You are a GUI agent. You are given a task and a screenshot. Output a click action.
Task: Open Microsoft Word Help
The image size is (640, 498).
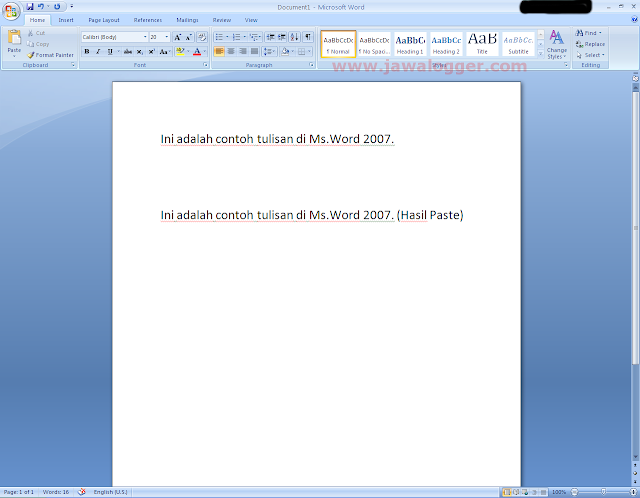[635, 19]
